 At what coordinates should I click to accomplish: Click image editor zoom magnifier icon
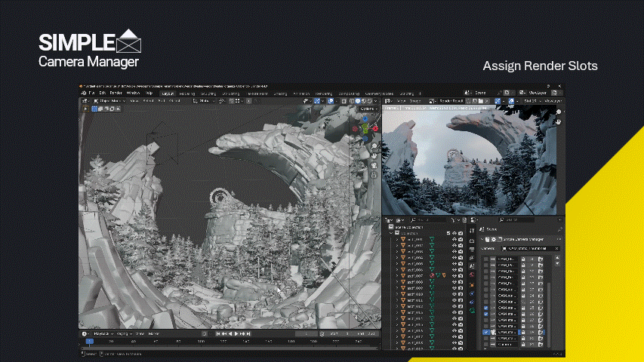pyautogui.click(x=559, y=112)
